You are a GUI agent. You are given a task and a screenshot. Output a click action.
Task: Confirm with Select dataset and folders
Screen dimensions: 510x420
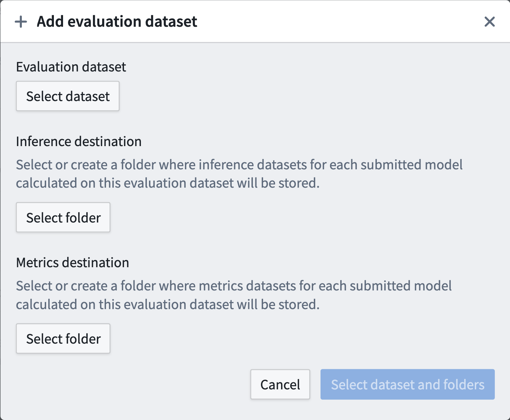408,384
